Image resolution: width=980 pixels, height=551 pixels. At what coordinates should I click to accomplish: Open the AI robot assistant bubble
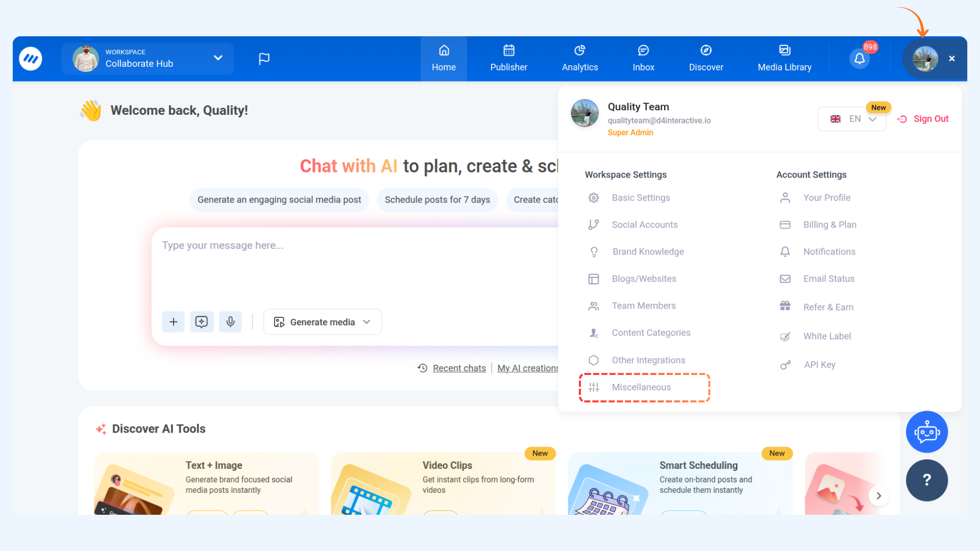pyautogui.click(x=926, y=432)
